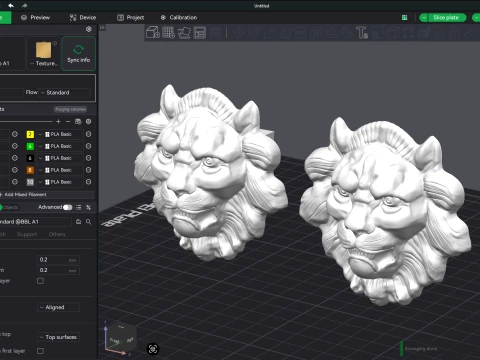The width and height of the screenshot is (480, 360).
Task: Open the Others settings tab
Action: pyautogui.click(x=57, y=234)
